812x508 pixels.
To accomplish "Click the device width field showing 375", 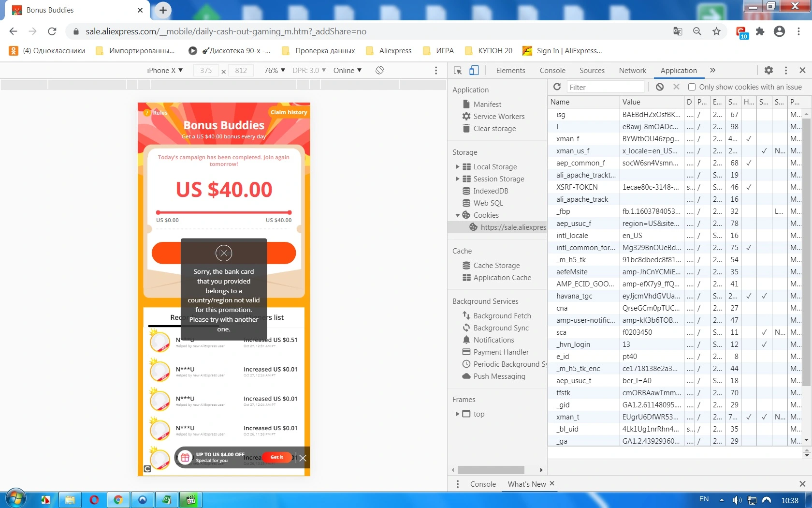I will (206, 70).
